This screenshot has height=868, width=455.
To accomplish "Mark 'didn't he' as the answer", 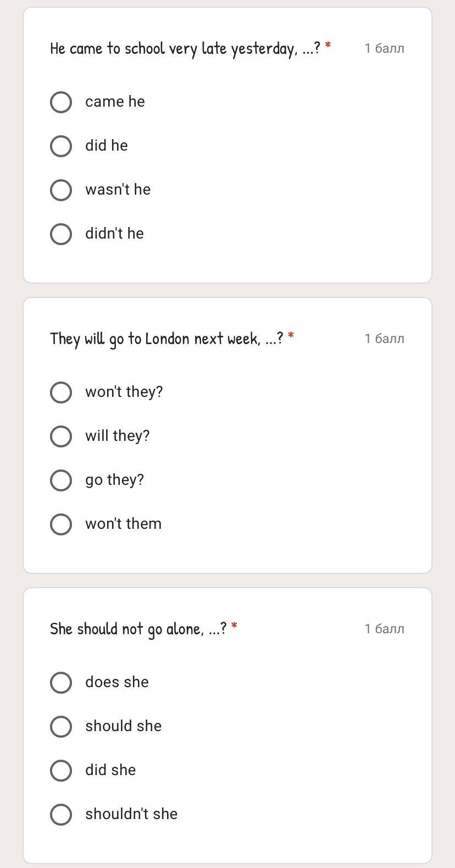I will 61,234.
